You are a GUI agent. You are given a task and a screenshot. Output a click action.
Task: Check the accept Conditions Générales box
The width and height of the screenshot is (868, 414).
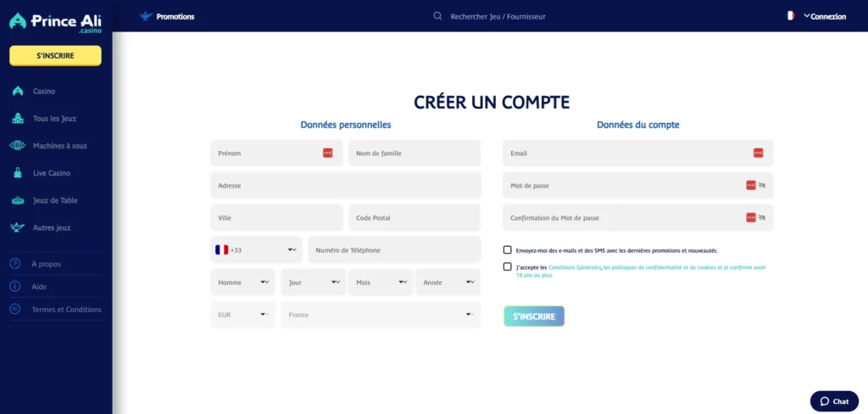tap(507, 267)
